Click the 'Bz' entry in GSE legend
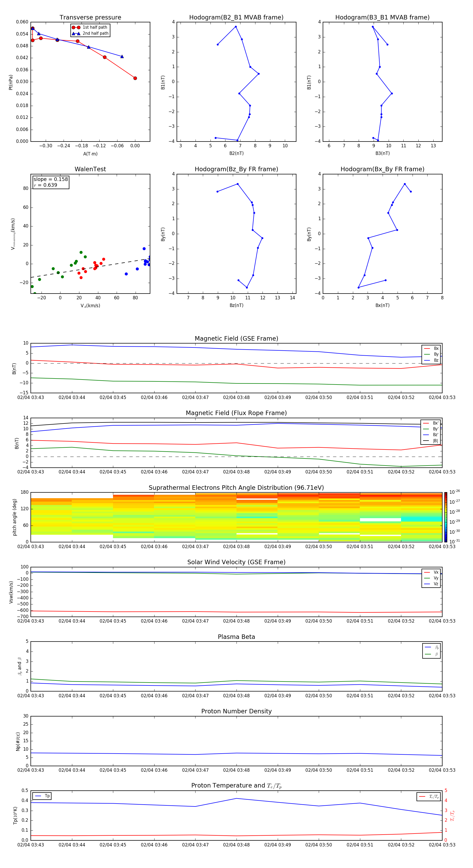This screenshot has width=473, height=868. (x=431, y=360)
